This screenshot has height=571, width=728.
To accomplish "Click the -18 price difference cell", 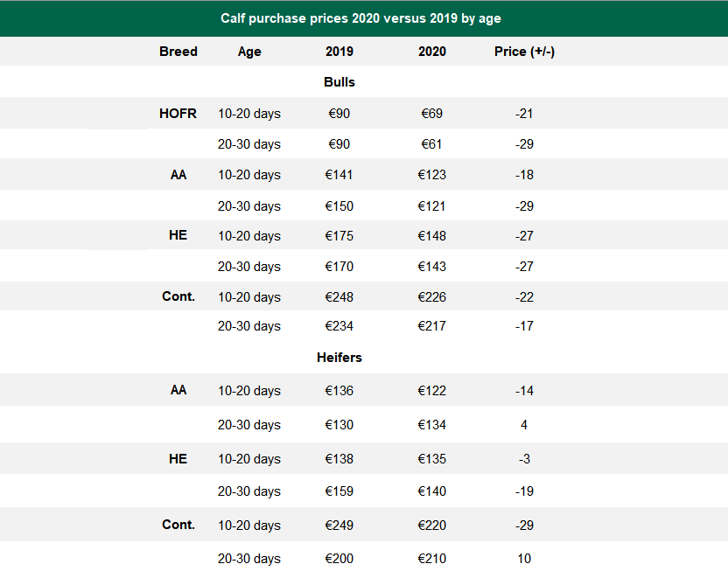I will (x=524, y=175).
